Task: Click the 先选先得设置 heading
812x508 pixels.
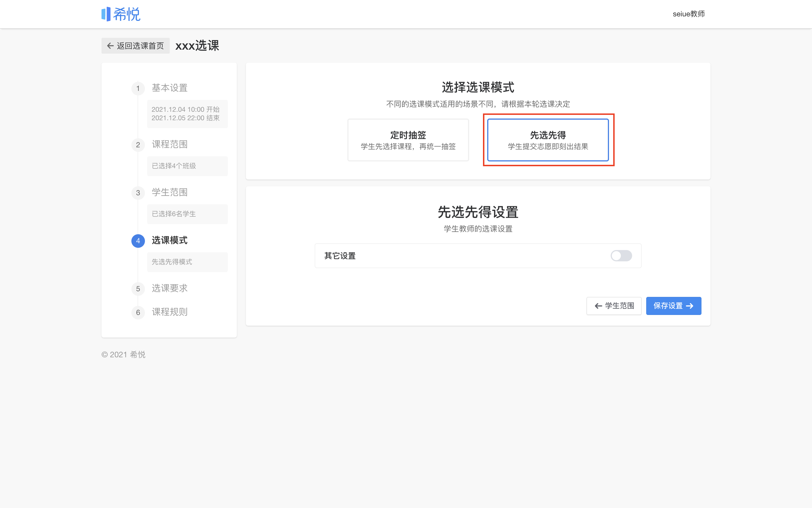Action: pyautogui.click(x=478, y=212)
